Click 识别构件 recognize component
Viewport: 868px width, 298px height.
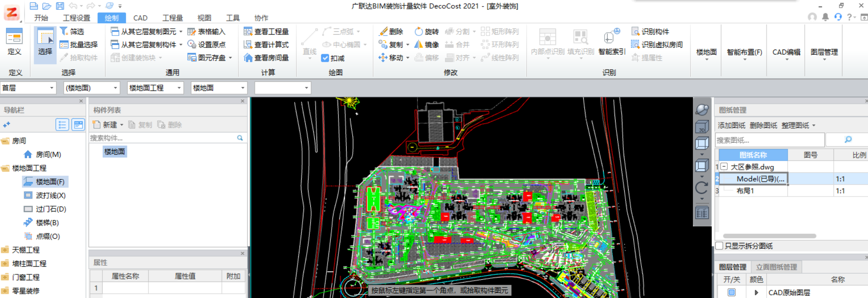pos(651,31)
